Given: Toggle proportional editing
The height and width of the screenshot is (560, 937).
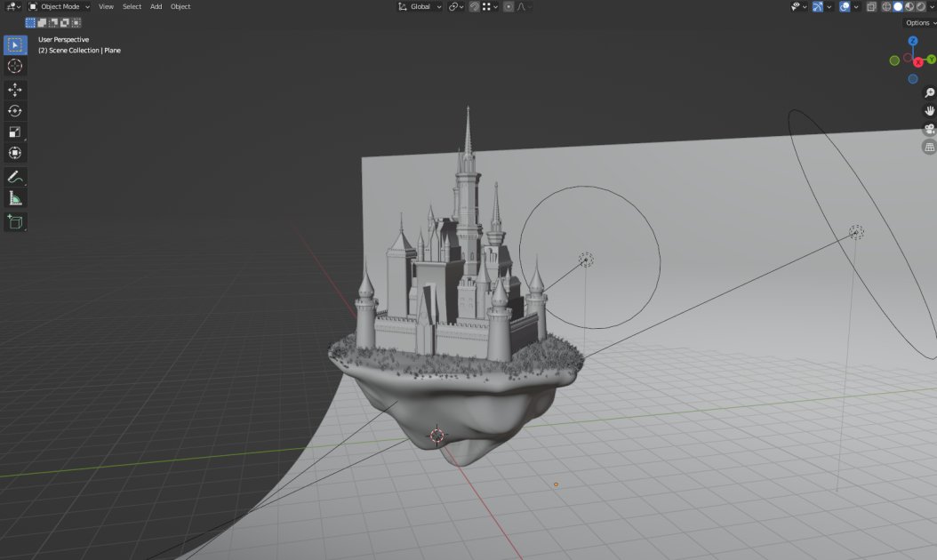Looking at the screenshot, I should point(509,6).
